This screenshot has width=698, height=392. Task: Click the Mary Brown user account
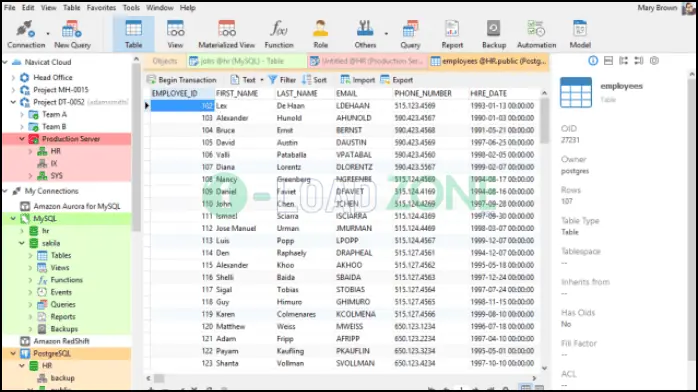657,8
